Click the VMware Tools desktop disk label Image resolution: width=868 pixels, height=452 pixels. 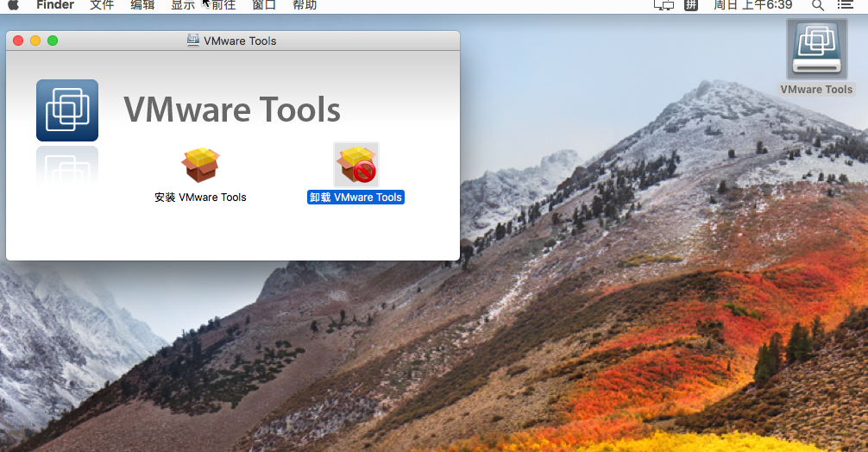(x=816, y=90)
